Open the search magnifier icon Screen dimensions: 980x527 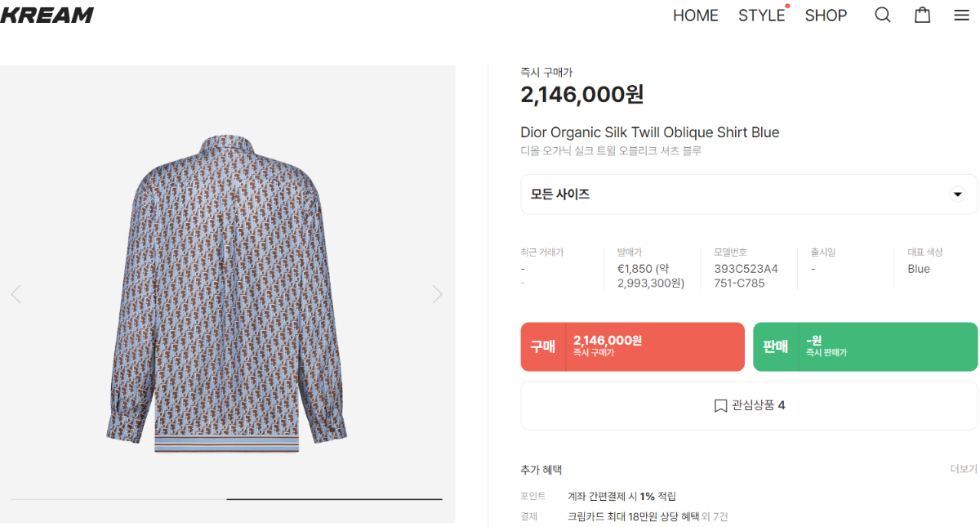click(883, 15)
